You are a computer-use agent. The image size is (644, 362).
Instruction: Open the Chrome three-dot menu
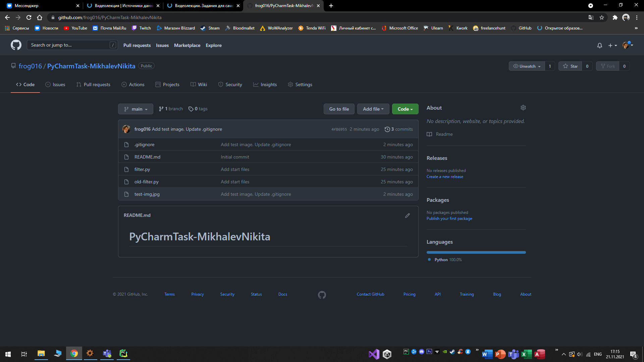click(x=637, y=17)
